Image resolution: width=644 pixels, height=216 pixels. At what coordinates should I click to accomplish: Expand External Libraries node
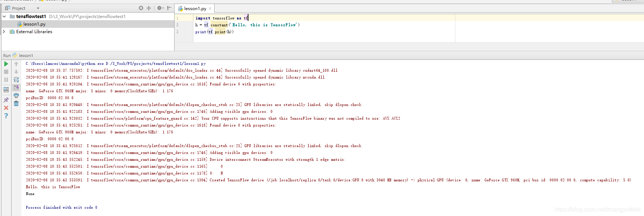4,31
